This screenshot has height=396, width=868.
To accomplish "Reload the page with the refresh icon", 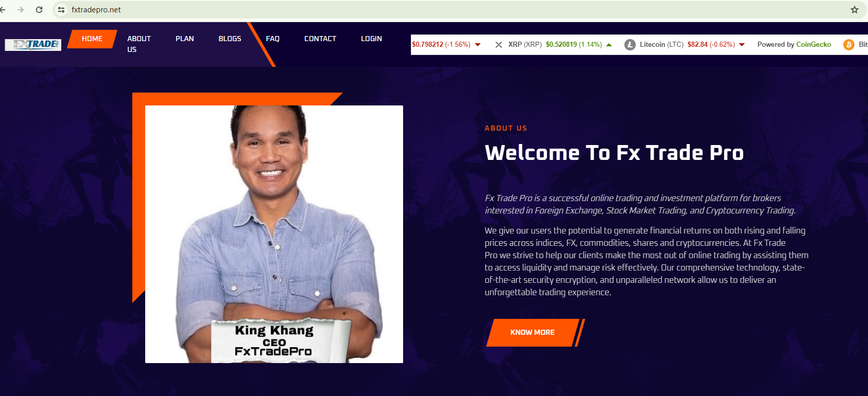I will [x=39, y=10].
